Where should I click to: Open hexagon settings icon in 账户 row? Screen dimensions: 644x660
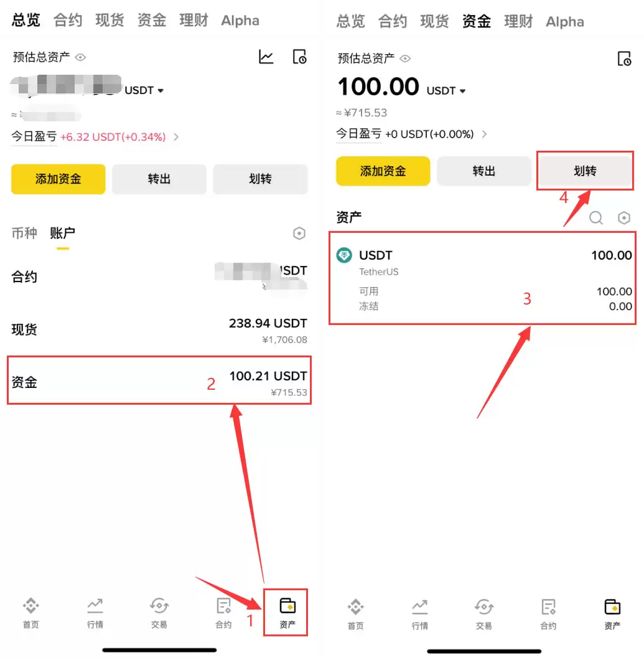[x=299, y=233]
